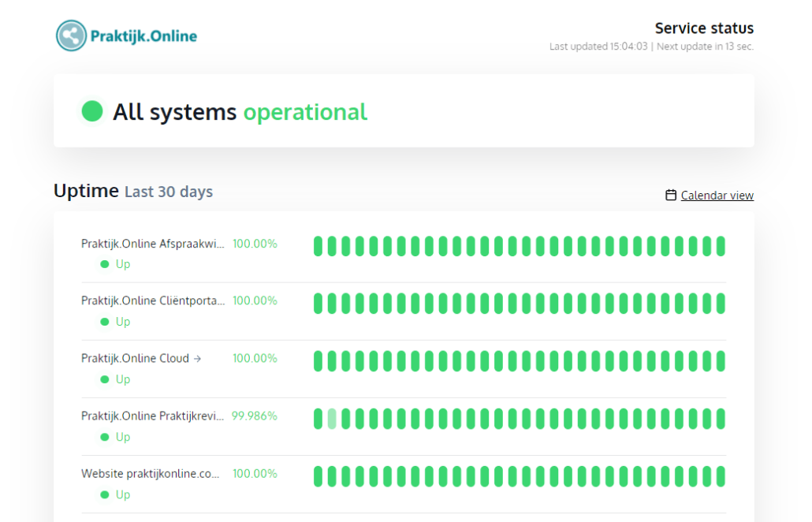Click the 100.00% uptime of Praktijk.Online Cloud
The width and height of the screenshot is (812, 522).
(x=255, y=358)
